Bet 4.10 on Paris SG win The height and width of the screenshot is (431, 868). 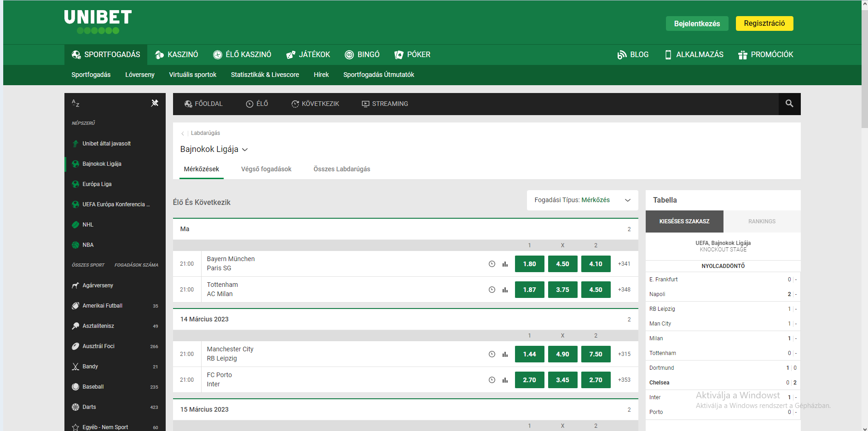596,264
